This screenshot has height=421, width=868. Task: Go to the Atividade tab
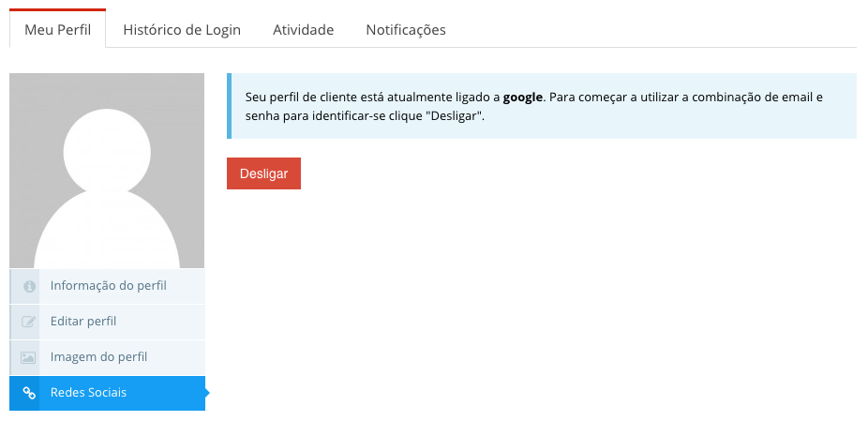click(303, 30)
